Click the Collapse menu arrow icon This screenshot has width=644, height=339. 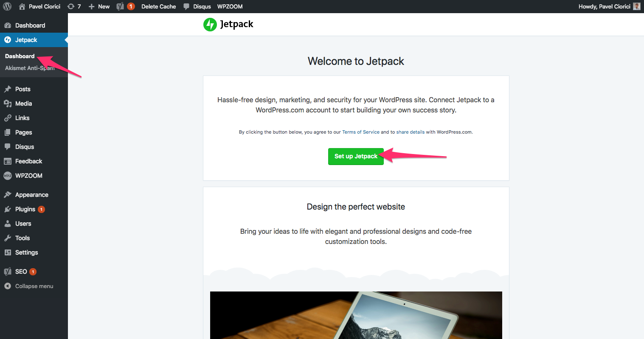(8, 286)
